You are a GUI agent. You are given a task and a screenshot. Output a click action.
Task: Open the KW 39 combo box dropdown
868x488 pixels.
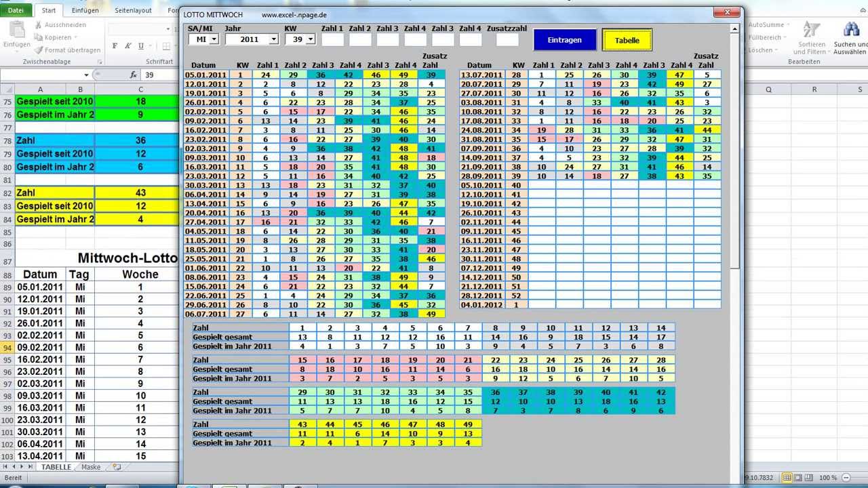click(311, 40)
